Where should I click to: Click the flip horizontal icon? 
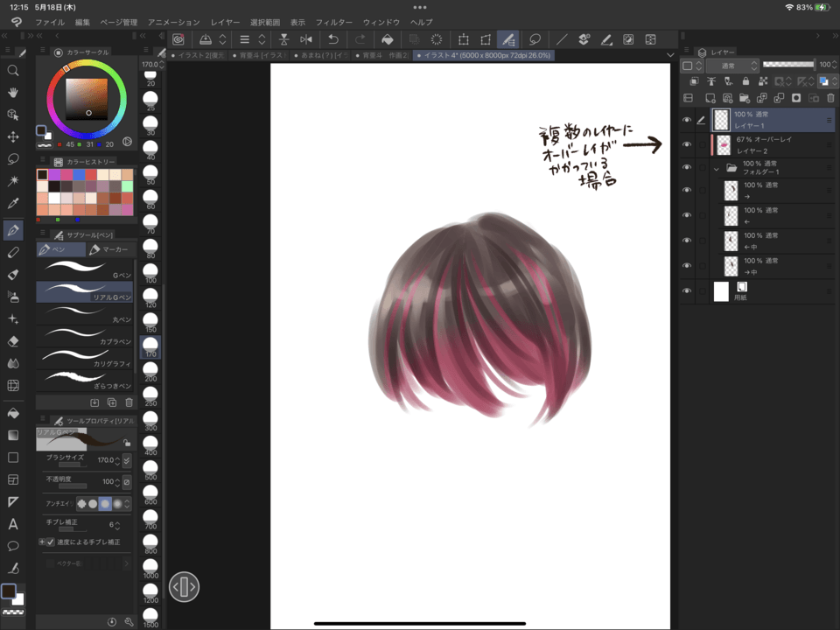pyautogui.click(x=306, y=39)
